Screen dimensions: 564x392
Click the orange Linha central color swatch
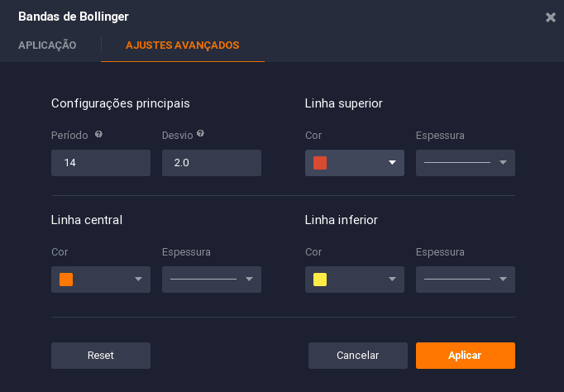(66, 280)
